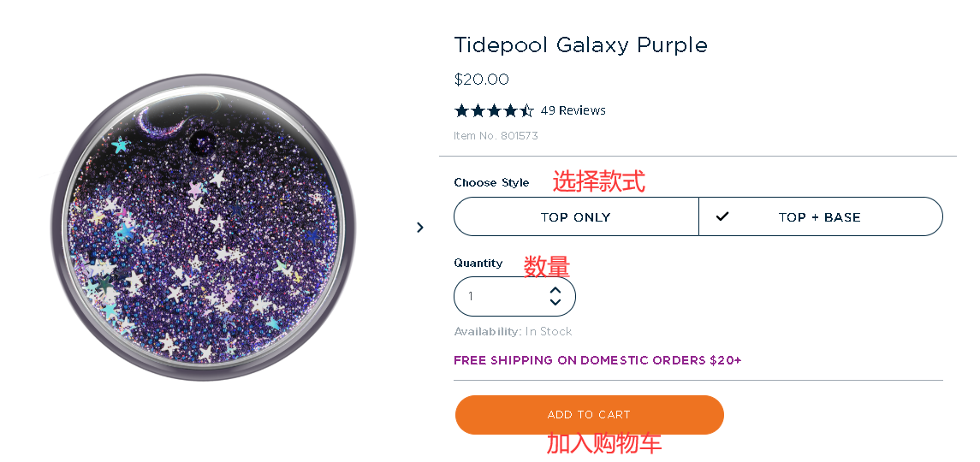This screenshot has width=980, height=462.
Task: Click the first rating star
Action: 462,110
